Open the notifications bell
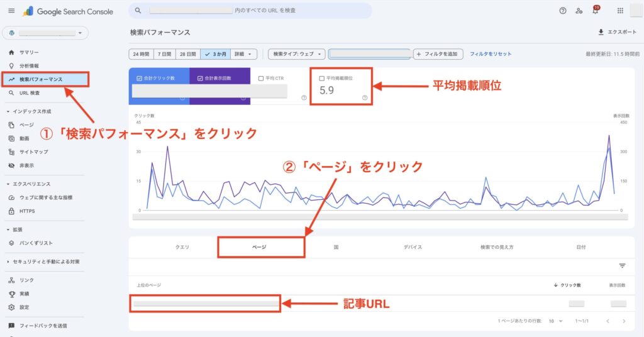Viewport: 644px width, 337px height. [595, 11]
